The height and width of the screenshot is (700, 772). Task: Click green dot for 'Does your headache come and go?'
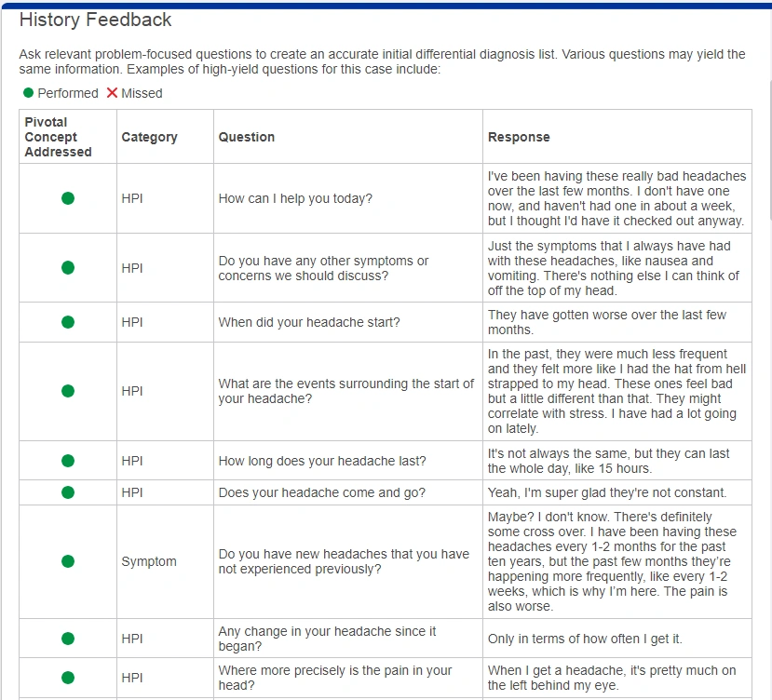68,492
